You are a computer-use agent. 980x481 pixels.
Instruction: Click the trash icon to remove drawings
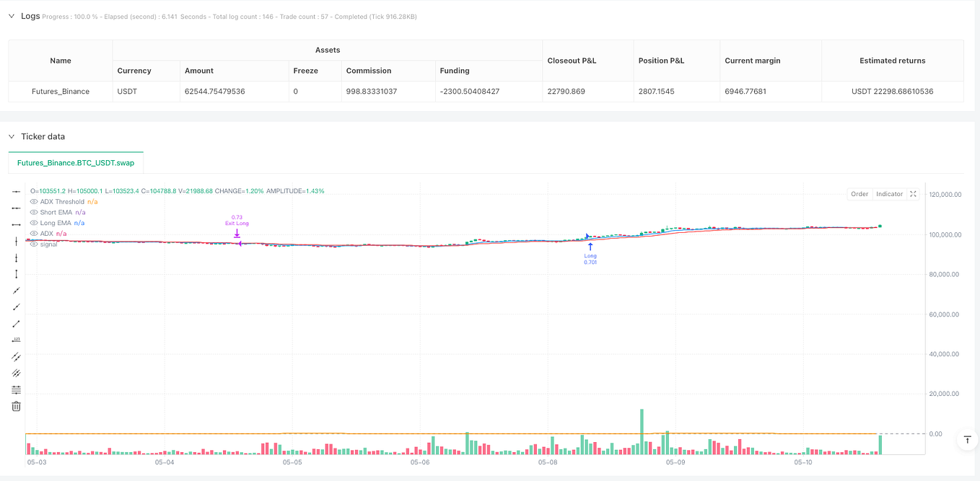click(16, 406)
